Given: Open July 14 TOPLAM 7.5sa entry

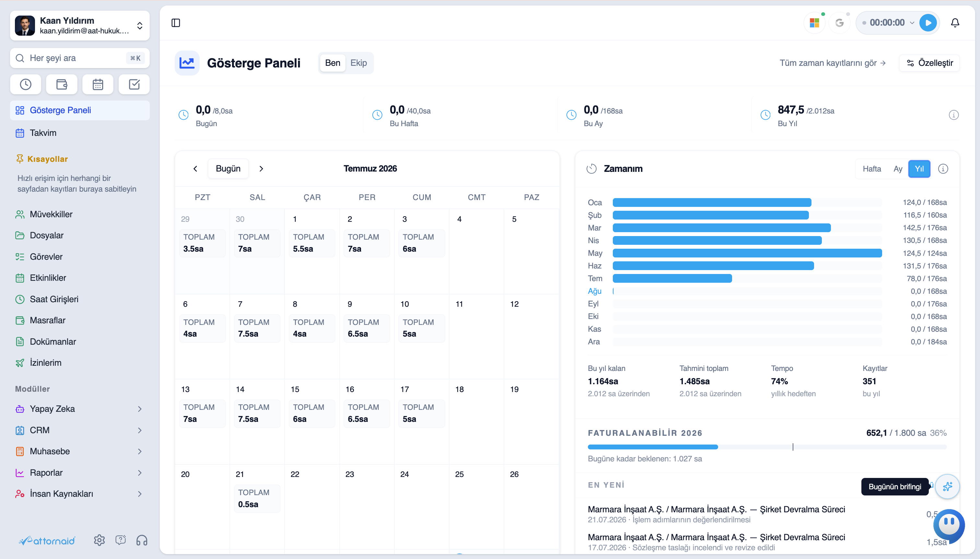Looking at the screenshot, I should click(x=257, y=413).
